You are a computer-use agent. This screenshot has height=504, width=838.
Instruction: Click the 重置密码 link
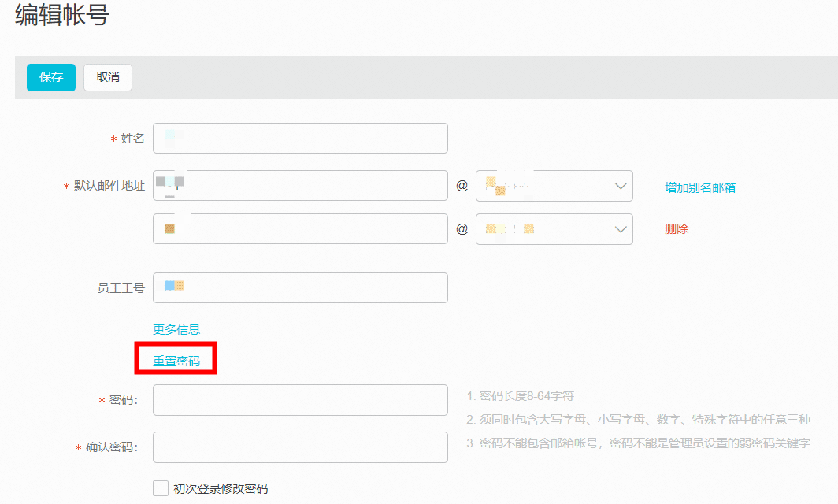pos(176,361)
